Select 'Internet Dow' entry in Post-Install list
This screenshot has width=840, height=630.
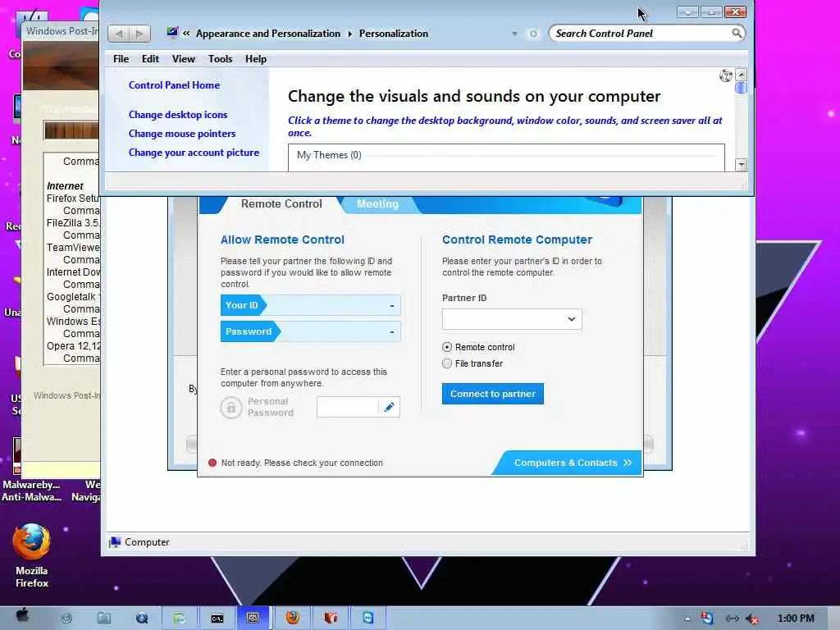73,272
